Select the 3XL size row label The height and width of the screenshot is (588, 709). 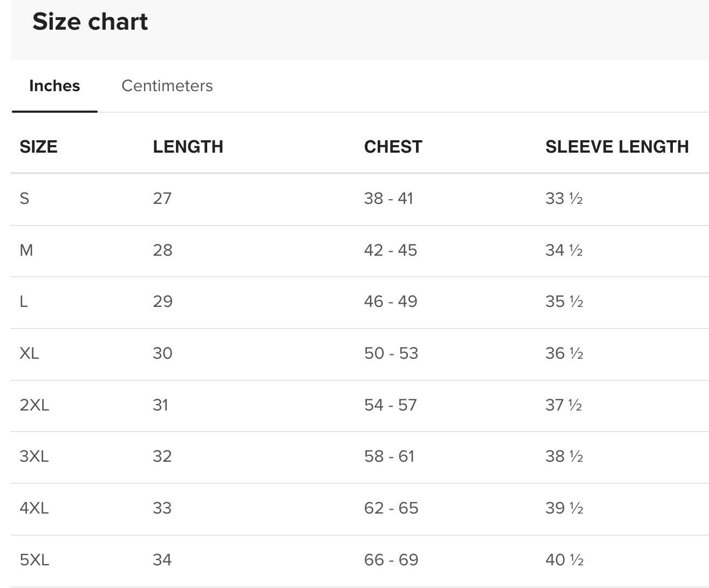[x=34, y=456]
